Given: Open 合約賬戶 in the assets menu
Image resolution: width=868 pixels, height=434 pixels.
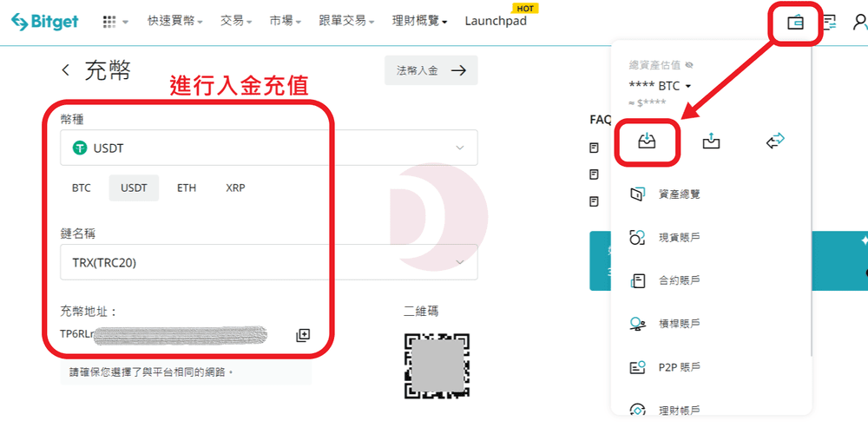Looking at the screenshot, I should pos(680,280).
